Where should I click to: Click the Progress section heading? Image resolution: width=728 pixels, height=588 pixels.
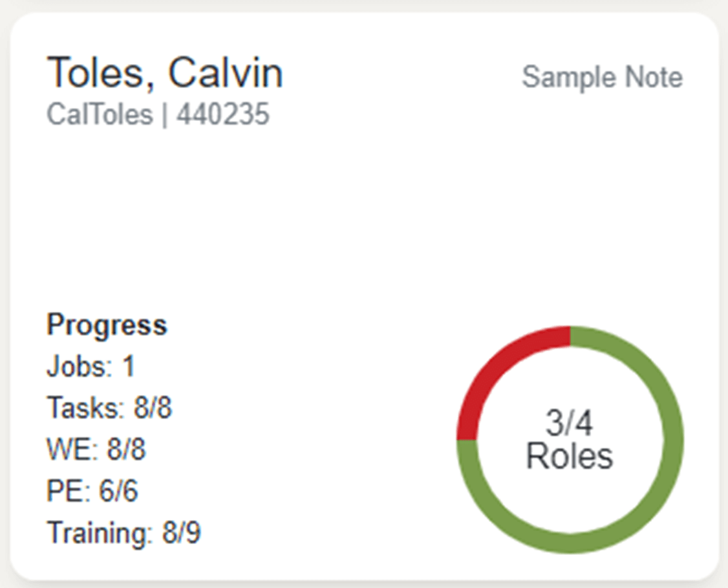[107, 325]
